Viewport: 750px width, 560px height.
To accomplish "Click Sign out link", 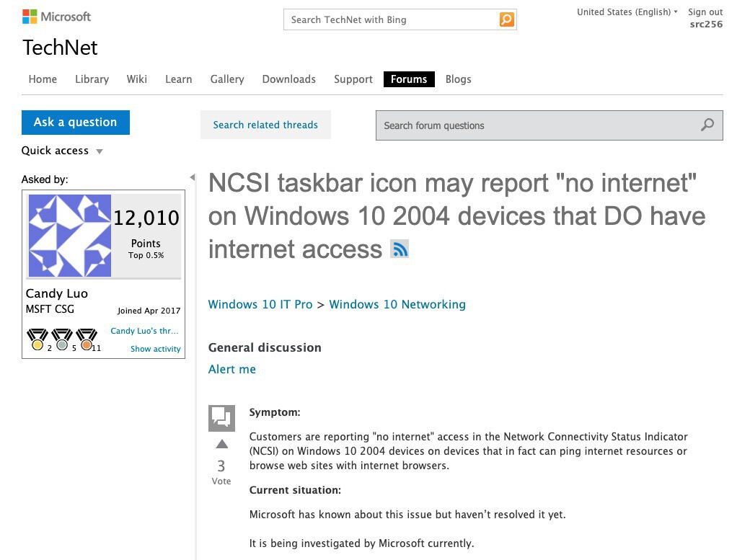I will (705, 12).
